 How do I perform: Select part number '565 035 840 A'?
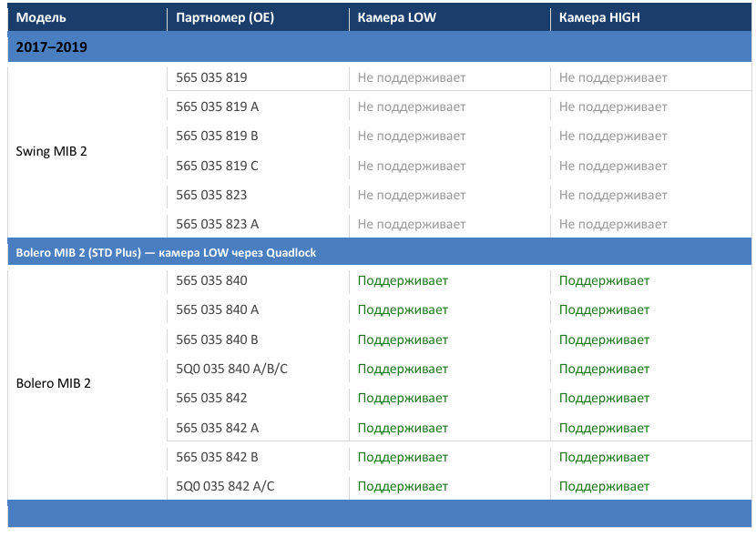(217, 309)
